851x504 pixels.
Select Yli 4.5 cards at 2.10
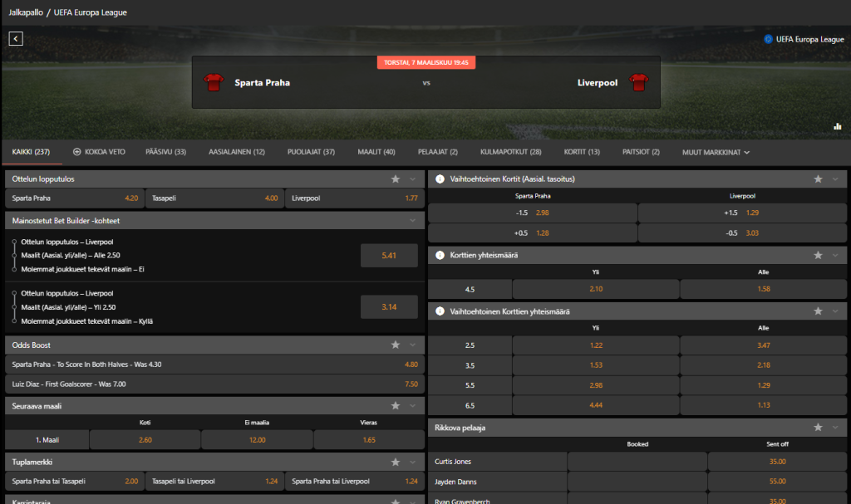(x=596, y=289)
